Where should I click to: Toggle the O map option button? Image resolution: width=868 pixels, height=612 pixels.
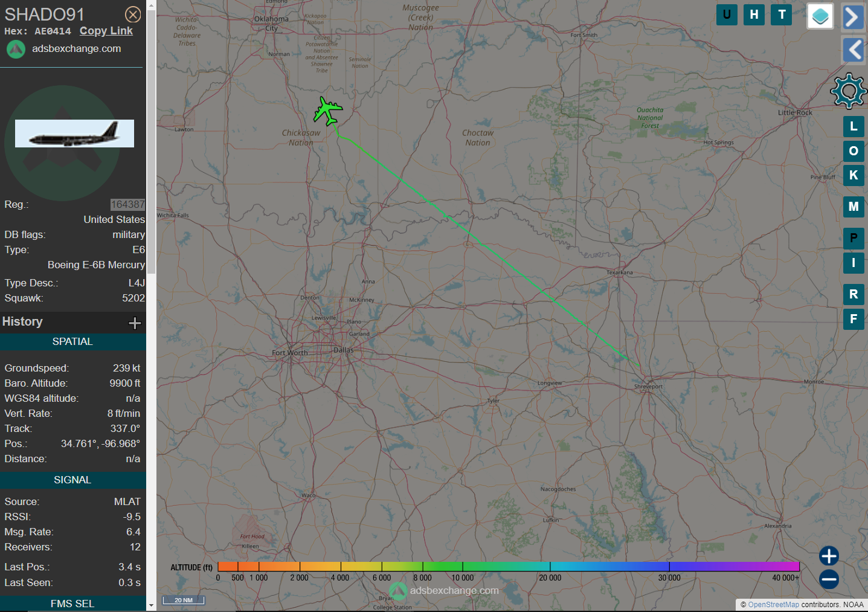tap(854, 151)
